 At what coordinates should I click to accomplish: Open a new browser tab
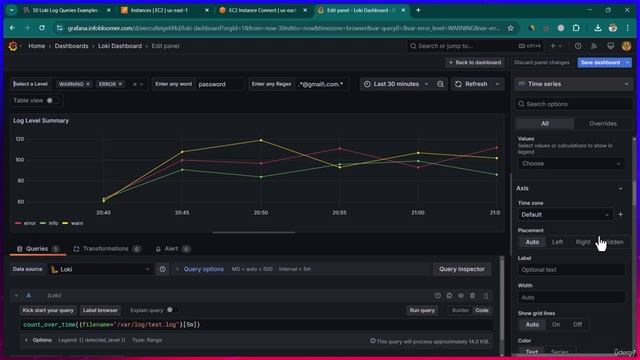[418, 10]
